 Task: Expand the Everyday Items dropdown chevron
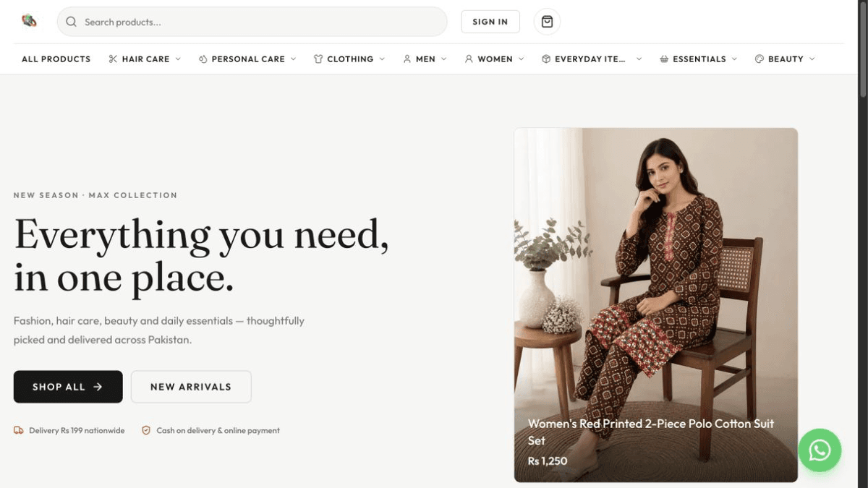[639, 59]
